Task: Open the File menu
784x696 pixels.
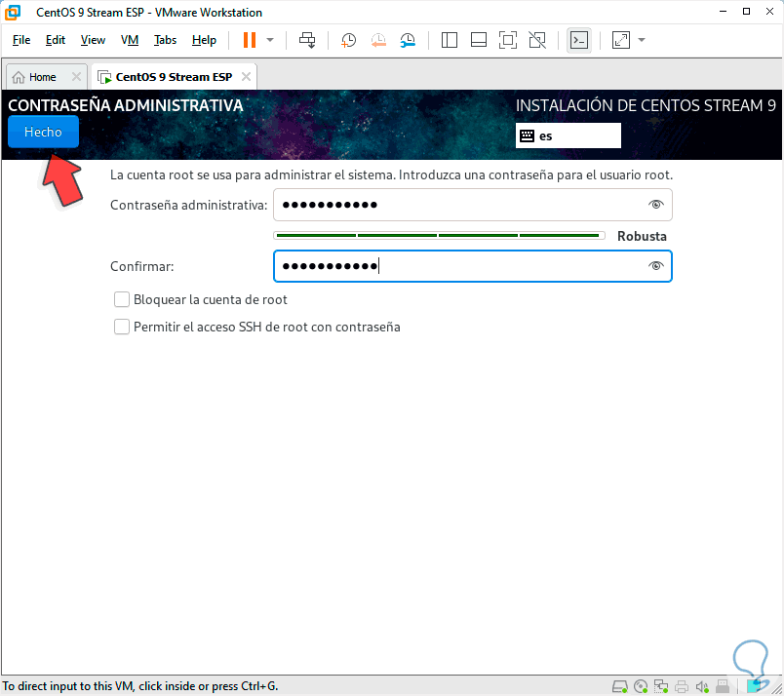Action: [21, 40]
